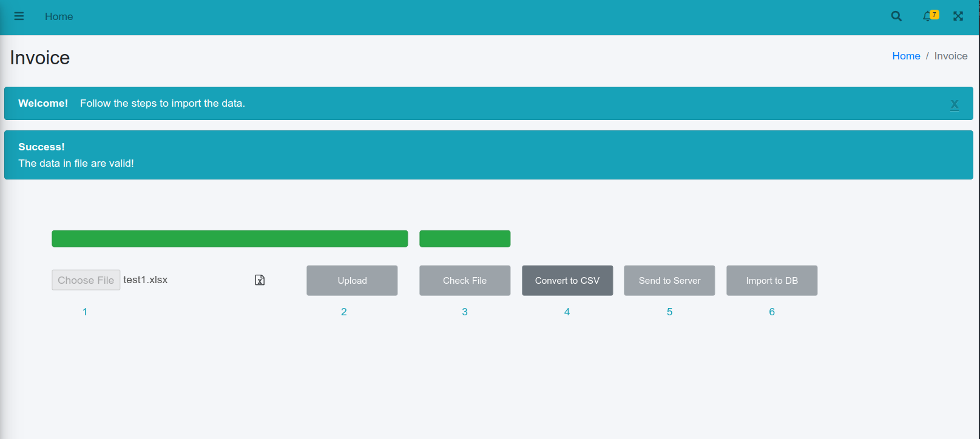
Task: Click the Import to DB button
Action: tap(772, 281)
